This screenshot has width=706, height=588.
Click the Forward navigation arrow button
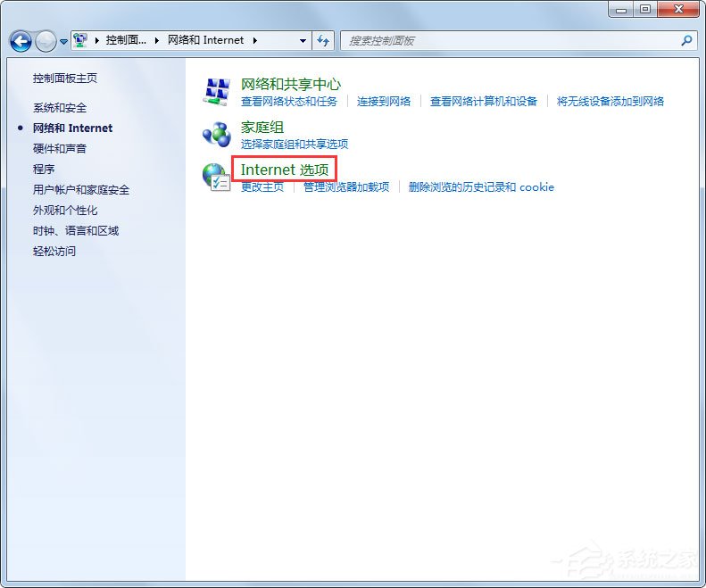click(x=46, y=41)
